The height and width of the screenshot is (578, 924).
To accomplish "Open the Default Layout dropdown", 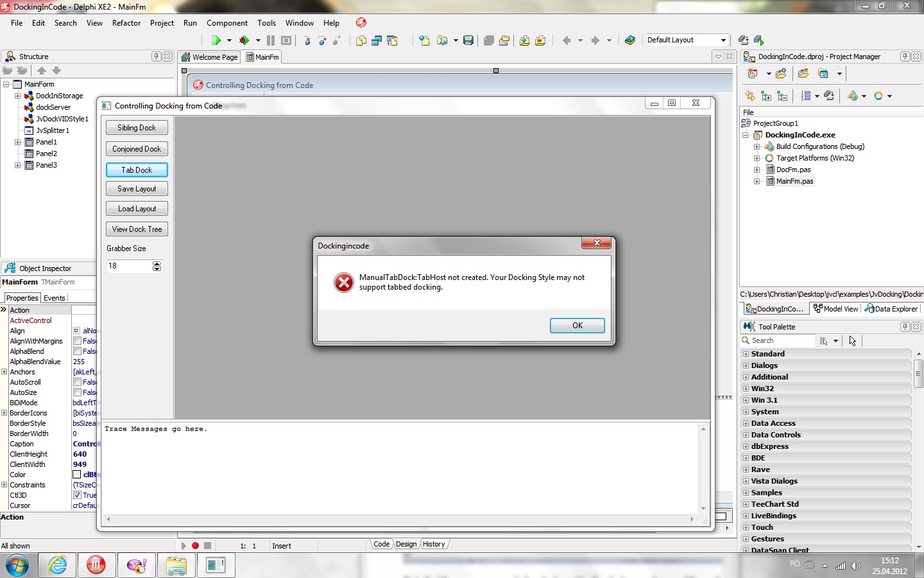I will [723, 40].
